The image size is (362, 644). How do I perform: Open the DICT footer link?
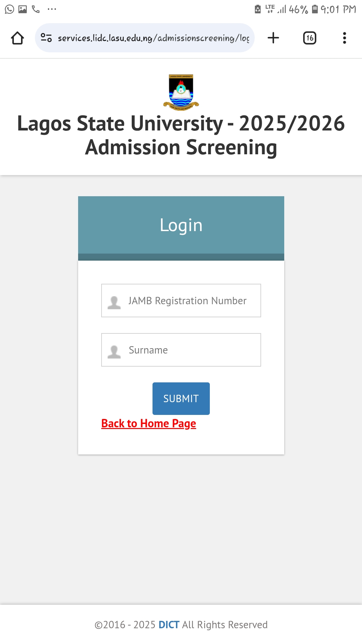tap(169, 625)
